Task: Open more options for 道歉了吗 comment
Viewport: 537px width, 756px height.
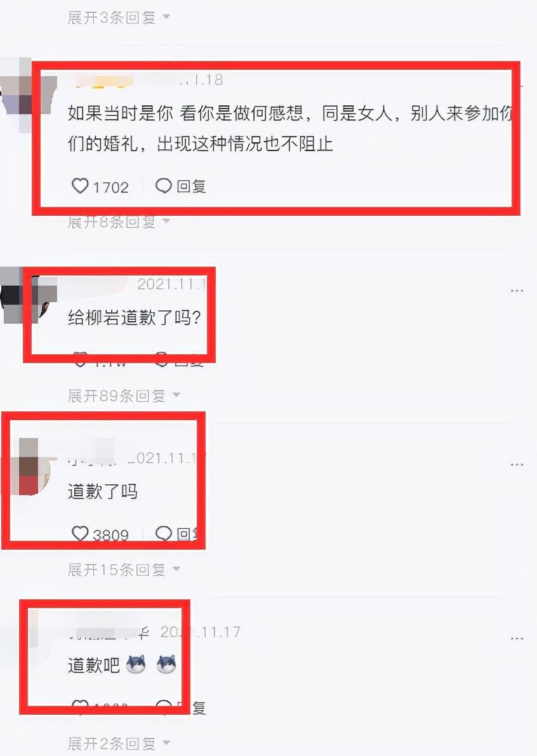Action: pyautogui.click(x=517, y=465)
